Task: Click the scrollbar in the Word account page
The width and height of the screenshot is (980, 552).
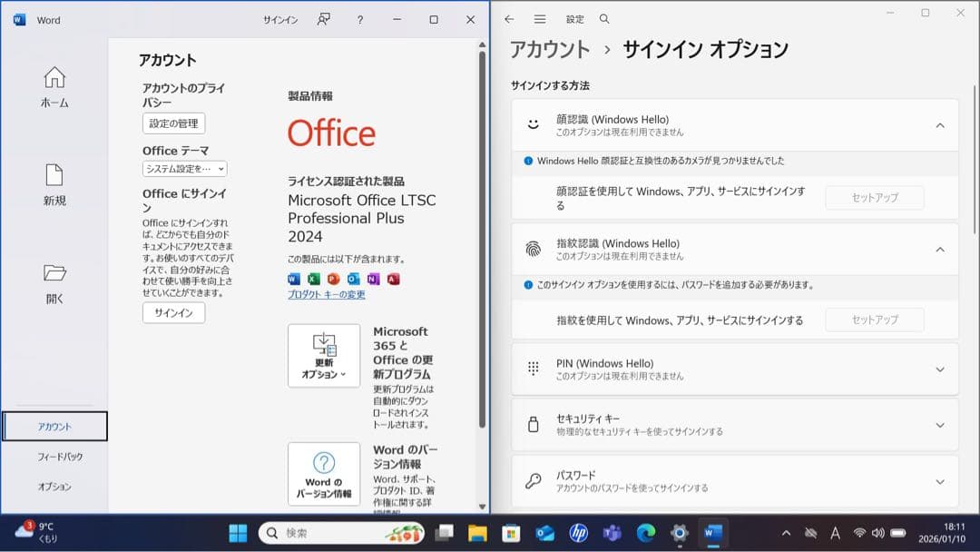Action: click(482, 272)
